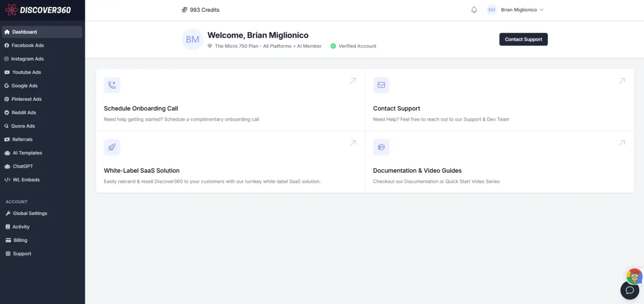Screen dimensions: 644x304
Task: Open Facebook Ads in the sidebar
Action: [x=27, y=46]
